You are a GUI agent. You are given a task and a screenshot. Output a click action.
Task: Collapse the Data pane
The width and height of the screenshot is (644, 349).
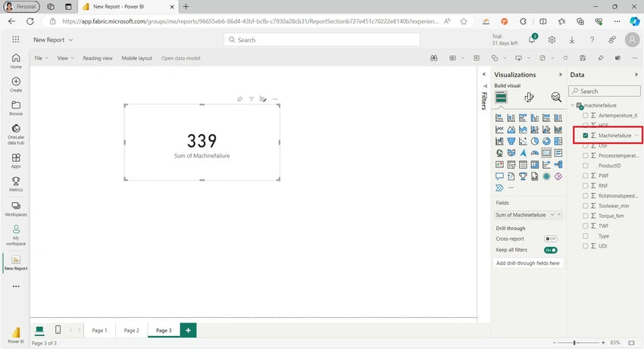point(636,75)
